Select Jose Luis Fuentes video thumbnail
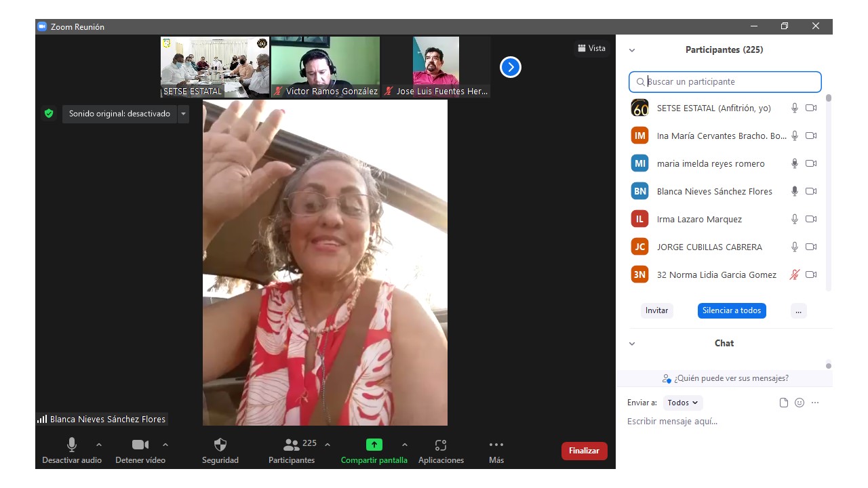 point(436,67)
